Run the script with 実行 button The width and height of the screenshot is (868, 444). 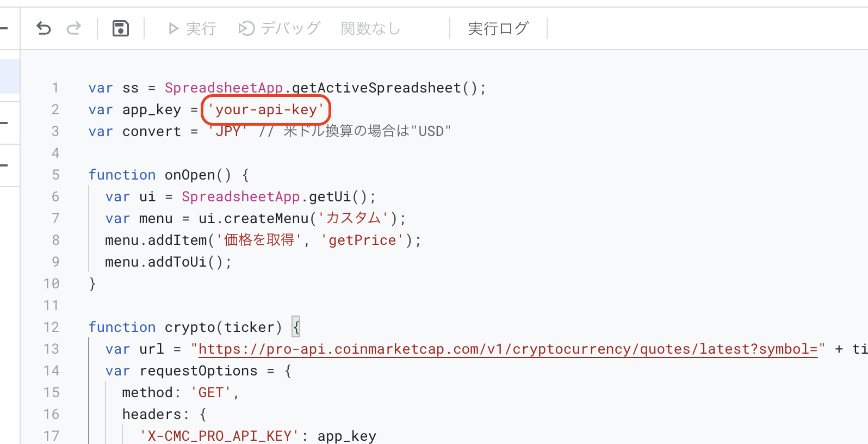tap(192, 28)
